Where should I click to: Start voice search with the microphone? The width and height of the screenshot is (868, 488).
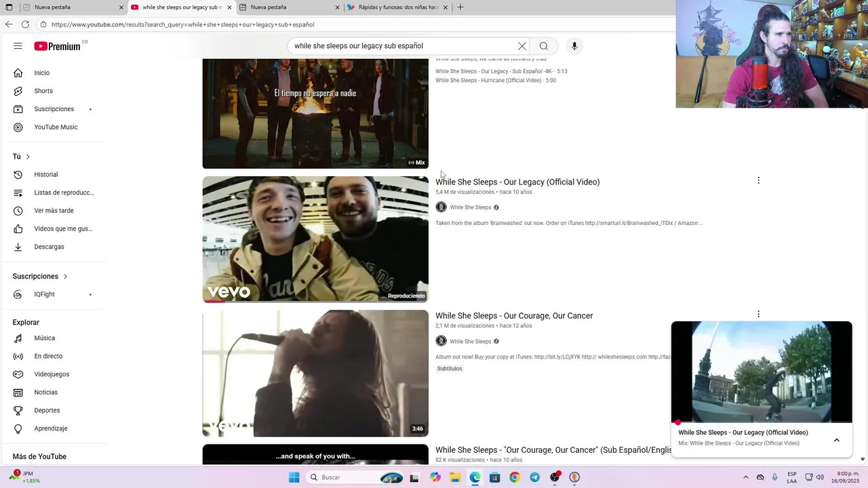574,46
